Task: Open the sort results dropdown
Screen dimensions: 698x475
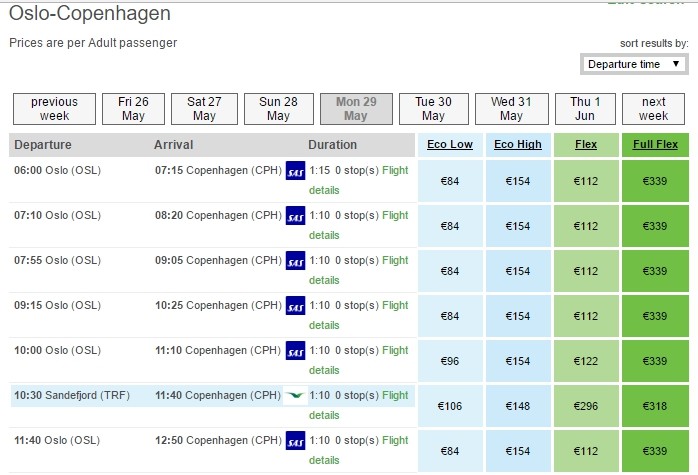Action: 634,64
